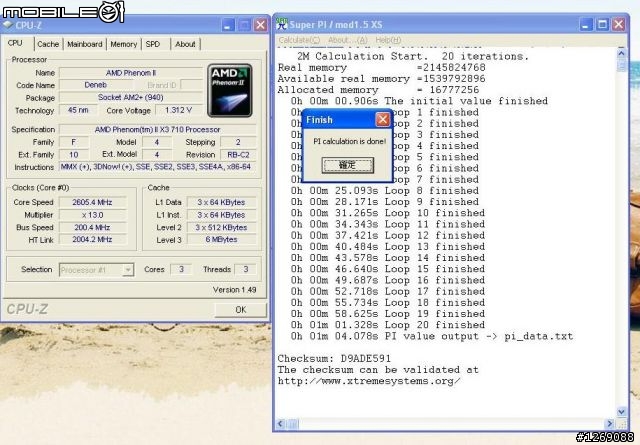
Task: Click the Ext. Family value 10
Action: 73,155
